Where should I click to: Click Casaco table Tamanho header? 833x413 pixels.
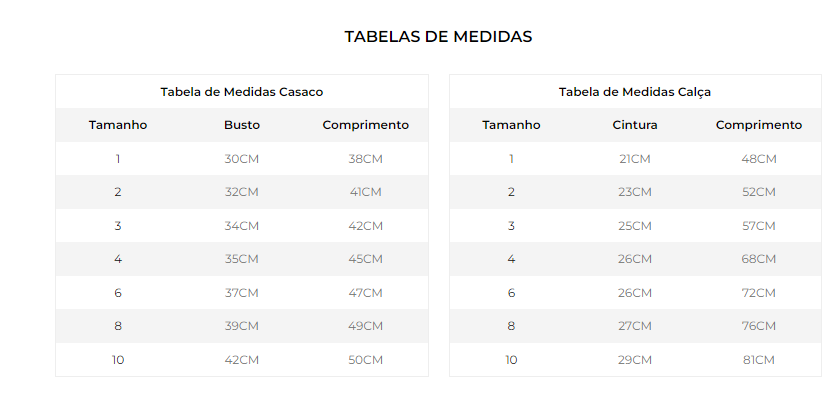coord(118,125)
